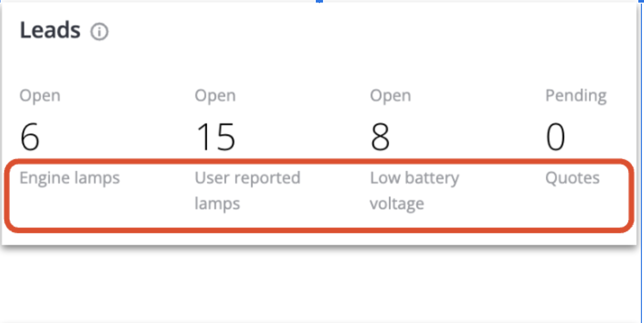644x323 pixels.
Task: Select the User reported lamps label
Action: tap(247, 190)
